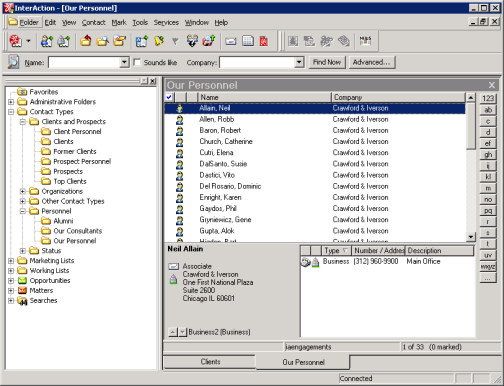The height and width of the screenshot is (386, 504).
Task: Open the Folder menu
Action: coord(24,22)
